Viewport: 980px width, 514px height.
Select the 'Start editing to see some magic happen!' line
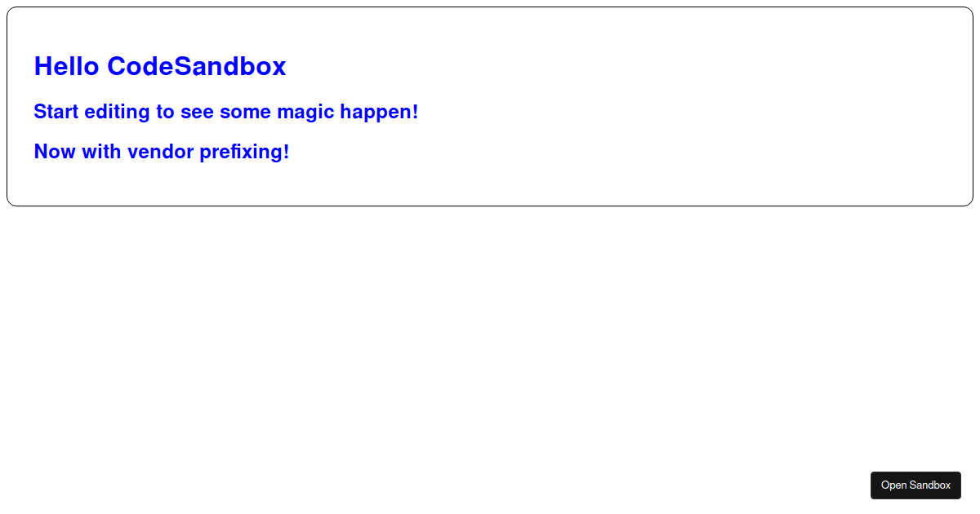point(226,112)
